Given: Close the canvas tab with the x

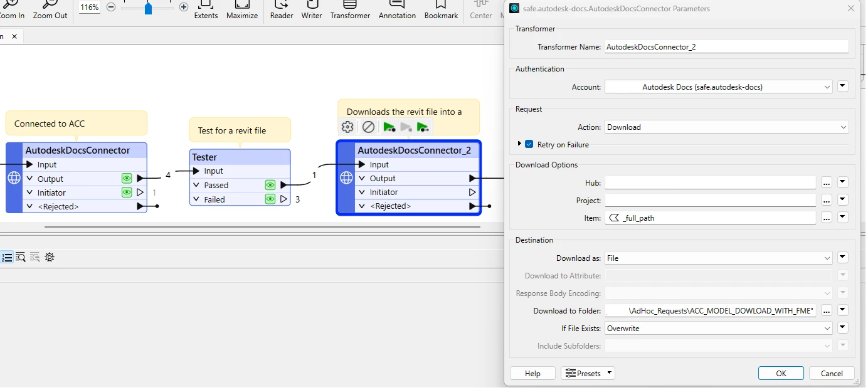Looking at the screenshot, I should [14, 37].
